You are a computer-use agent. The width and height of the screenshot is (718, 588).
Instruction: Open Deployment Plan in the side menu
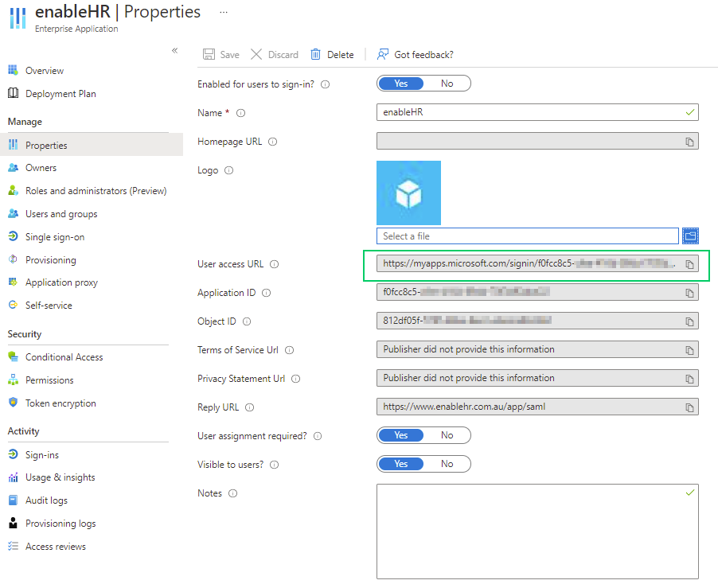tap(60, 93)
